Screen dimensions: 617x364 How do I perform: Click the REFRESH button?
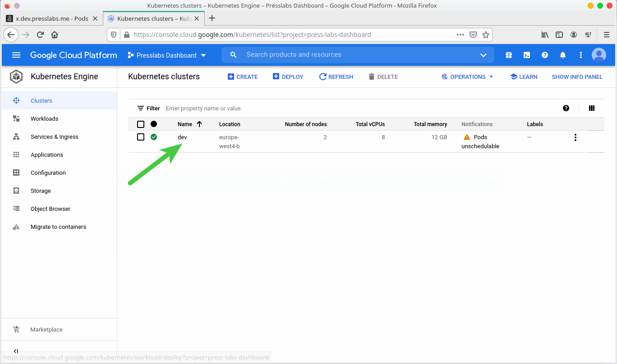click(336, 77)
